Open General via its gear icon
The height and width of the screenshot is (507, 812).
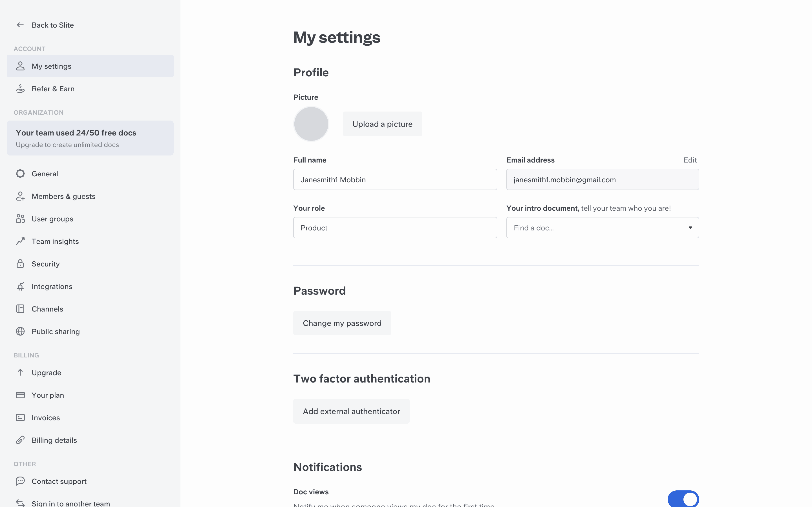coord(20,174)
